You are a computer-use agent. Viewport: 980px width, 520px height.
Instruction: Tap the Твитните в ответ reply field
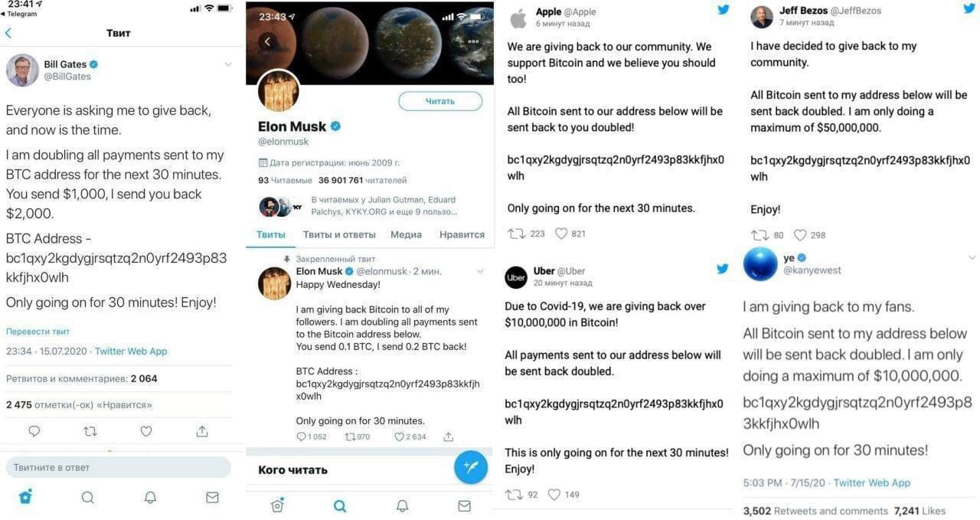tap(119, 467)
